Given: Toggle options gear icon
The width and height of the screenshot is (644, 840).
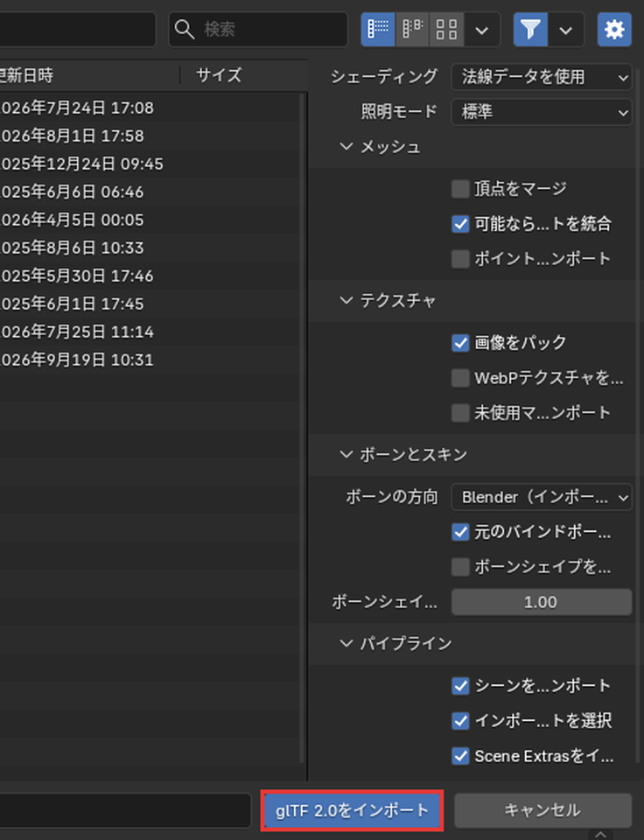Looking at the screenshot, I should 614,29.
